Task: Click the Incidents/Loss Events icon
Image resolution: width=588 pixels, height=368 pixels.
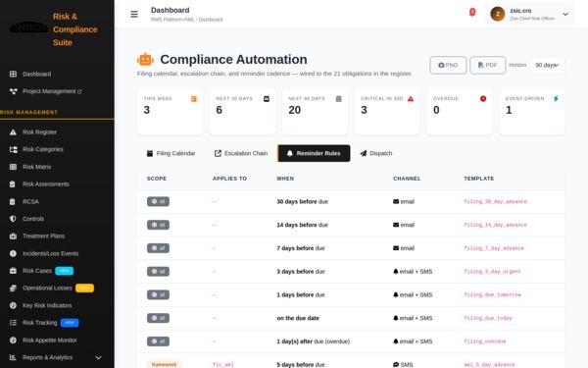Action: (x=13, y=253)
